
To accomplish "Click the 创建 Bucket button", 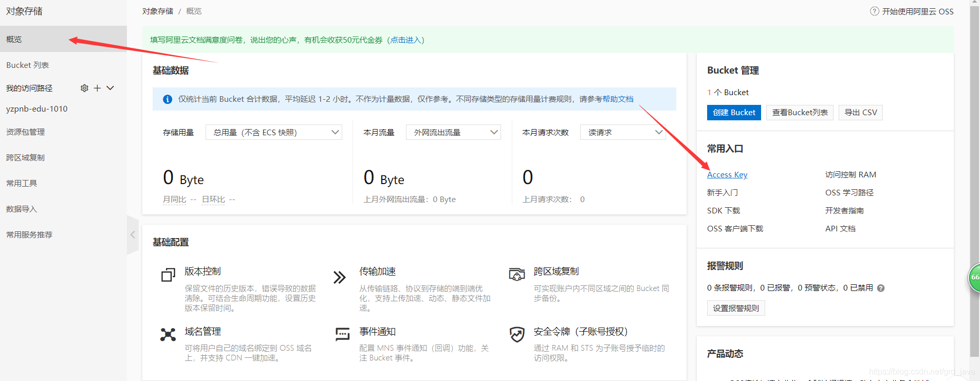I will (x=734, y=113).
